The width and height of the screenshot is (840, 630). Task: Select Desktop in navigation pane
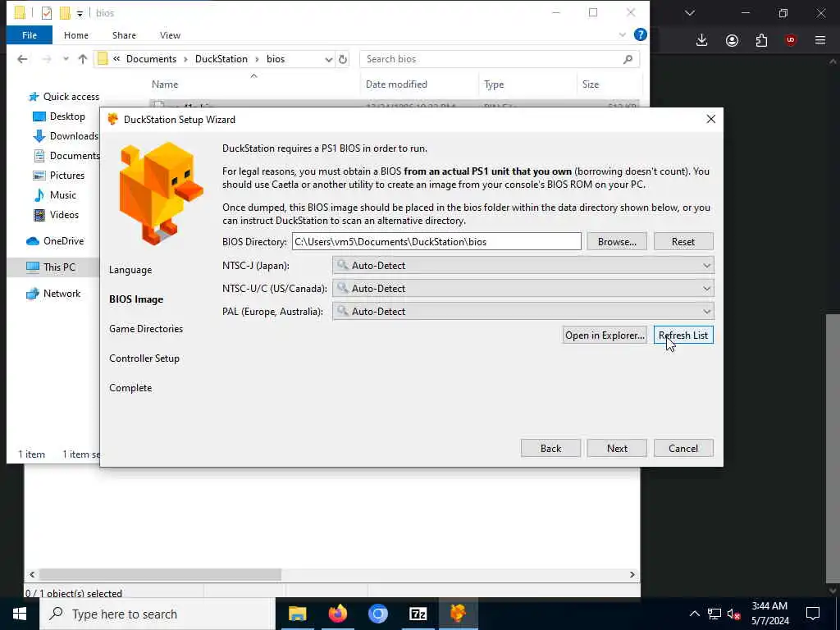coord(59,116)
